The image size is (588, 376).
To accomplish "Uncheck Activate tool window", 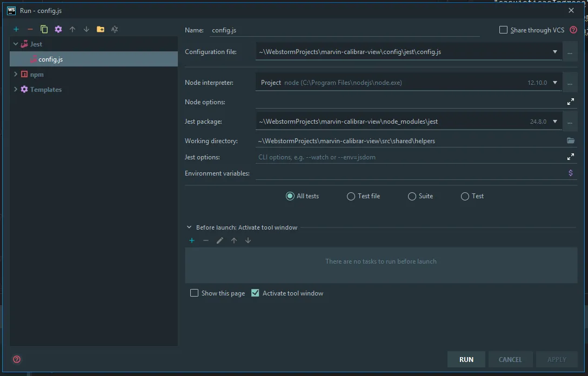I will [255, 293].
